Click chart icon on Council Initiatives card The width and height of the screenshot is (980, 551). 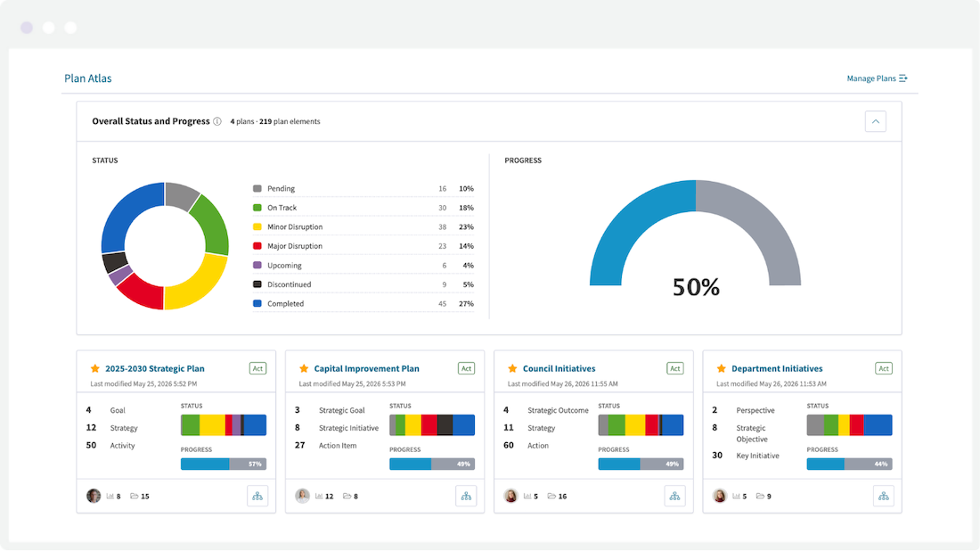click(x=527, y=496)
